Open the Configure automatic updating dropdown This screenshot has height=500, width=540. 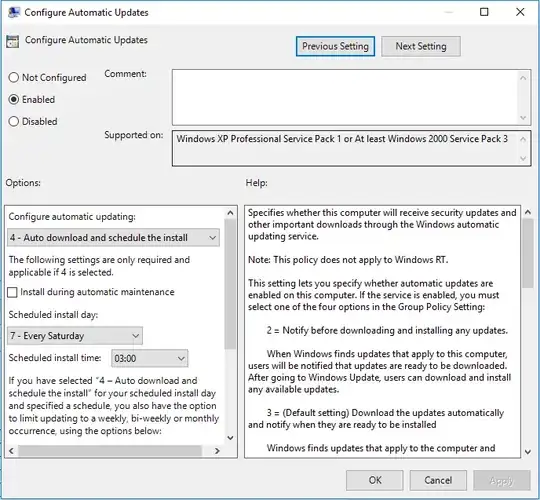[113, 238]
